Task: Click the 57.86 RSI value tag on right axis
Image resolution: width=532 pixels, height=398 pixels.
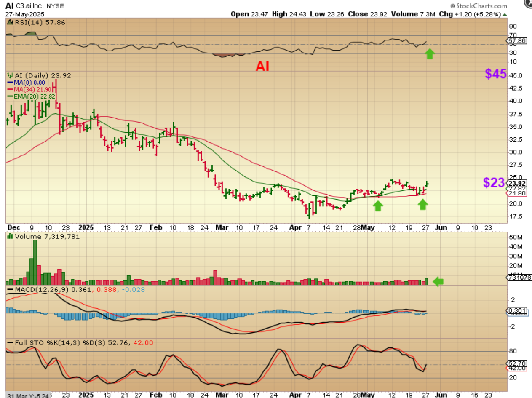Action: [x=518, y=41]
